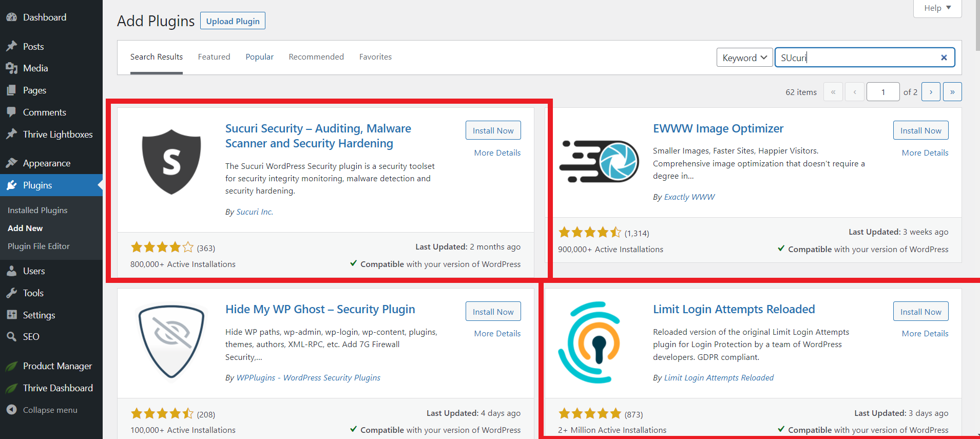This screenshot has width=980, height=439.
Task: Click WPPlugins - WordPress Security Plugins author link
Action: [309, 377]
